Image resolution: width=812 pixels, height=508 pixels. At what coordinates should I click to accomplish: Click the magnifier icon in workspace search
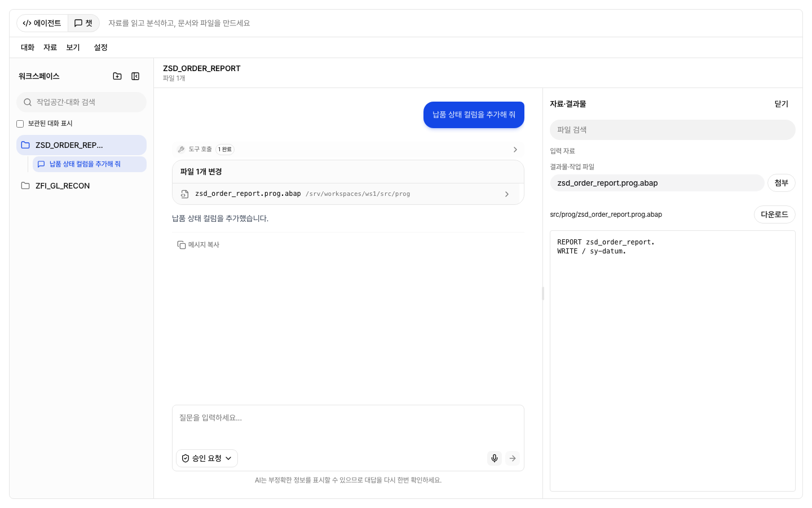[28, 102]
